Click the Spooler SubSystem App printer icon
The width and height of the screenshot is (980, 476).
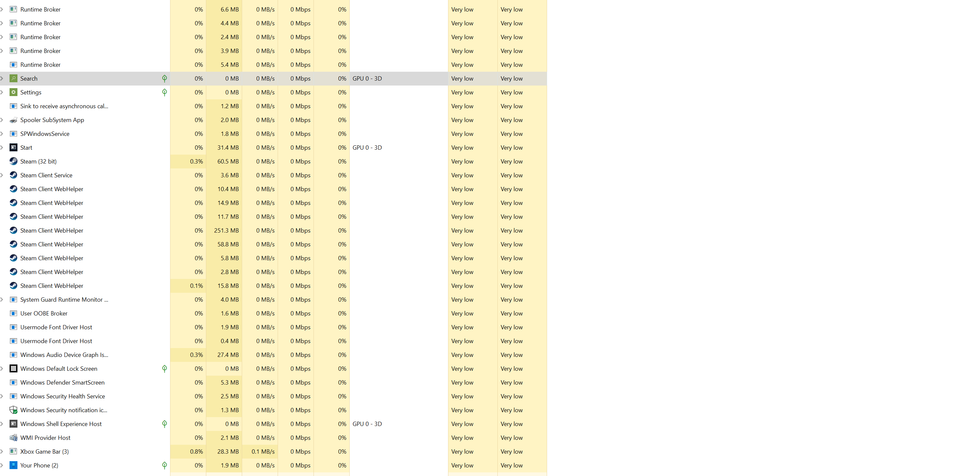coord(13,120)
